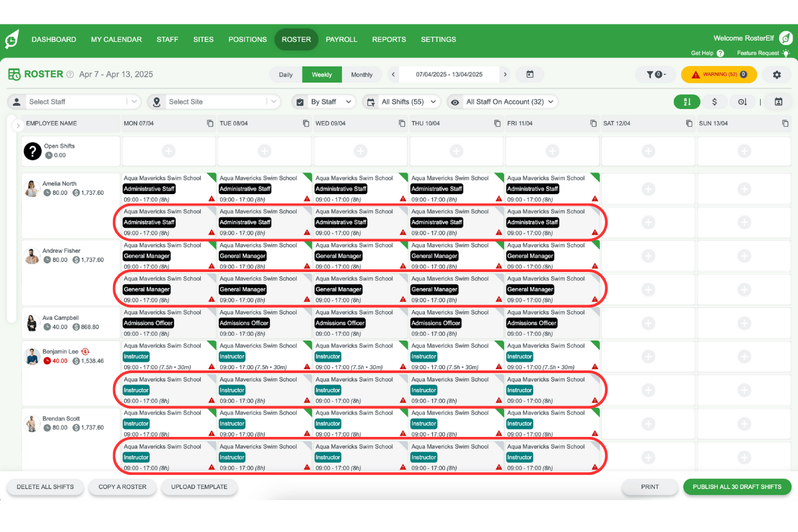The height and width of the screenshot is (532, 798).
Task: Copy the THU 10/04 day column
Action: click(497, 124)
